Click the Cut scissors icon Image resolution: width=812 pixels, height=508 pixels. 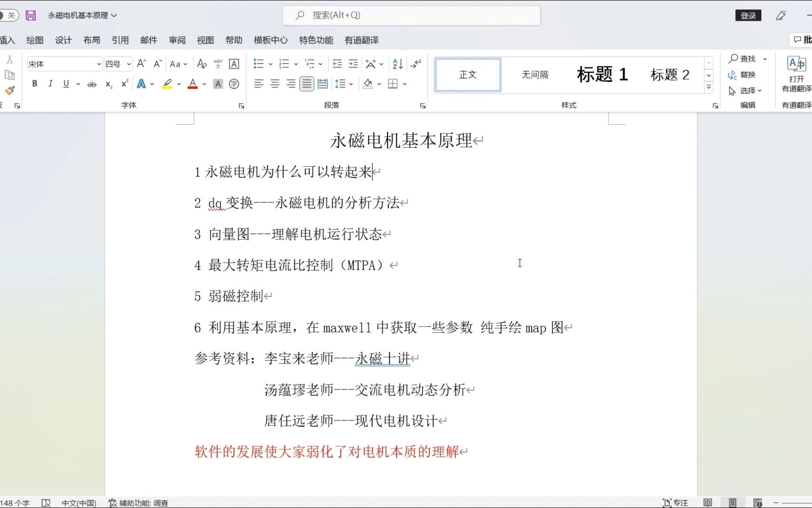coord(9,59)
